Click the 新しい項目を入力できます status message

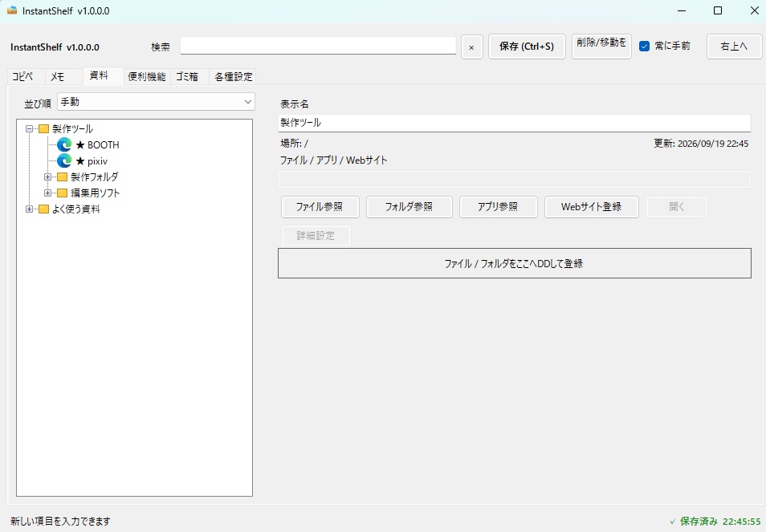(60, 522)
